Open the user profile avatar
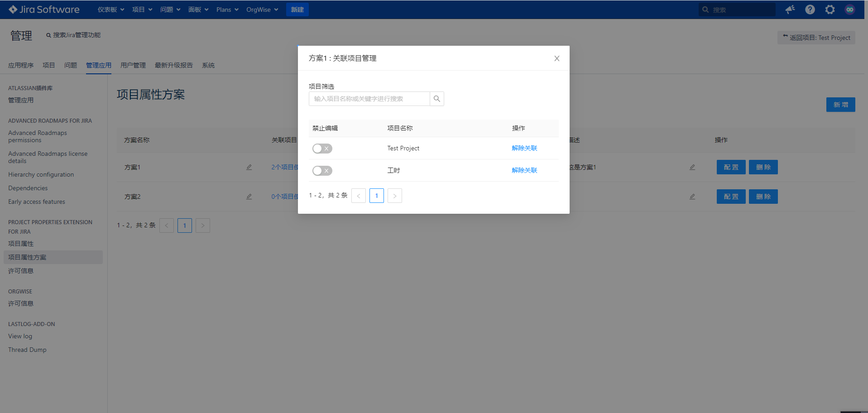Viewport: 868px width, 413px height. tap(849, 10)
